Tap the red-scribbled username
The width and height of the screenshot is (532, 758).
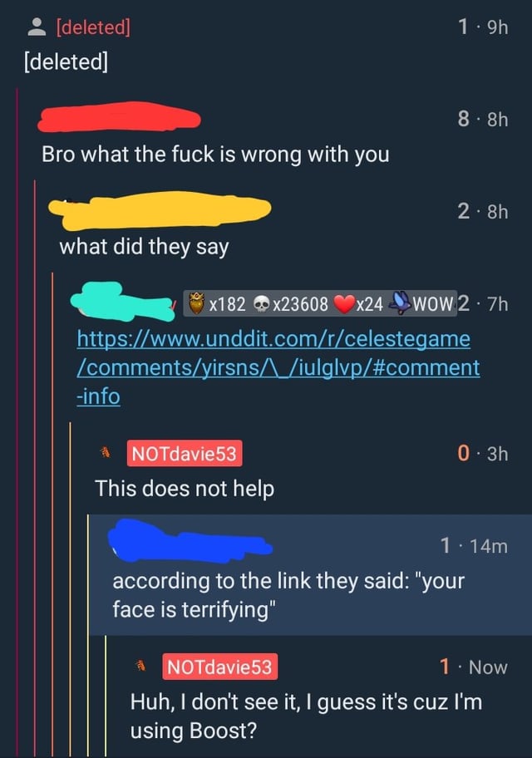click(x=119, y=117)
